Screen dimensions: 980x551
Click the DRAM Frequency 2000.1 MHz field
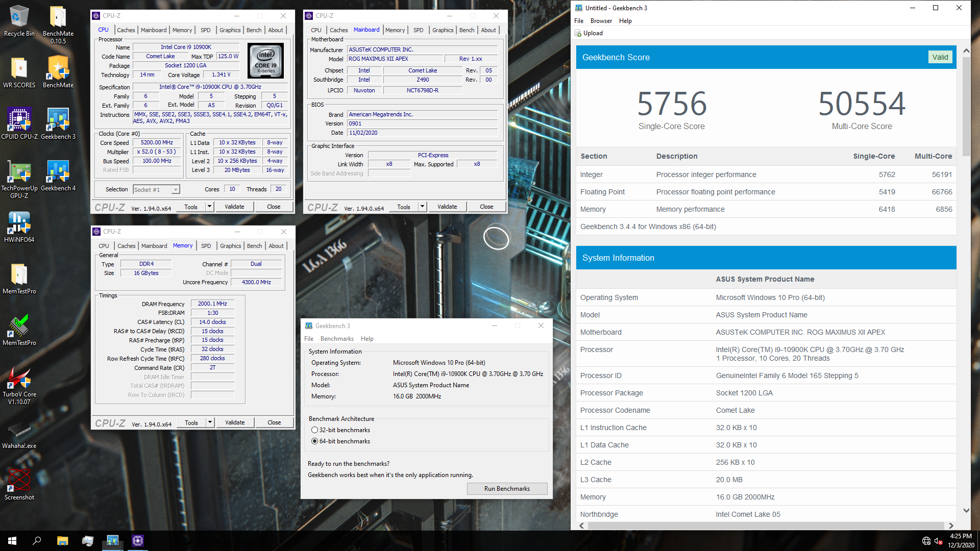pyautogui.click(x=212, y=304)
